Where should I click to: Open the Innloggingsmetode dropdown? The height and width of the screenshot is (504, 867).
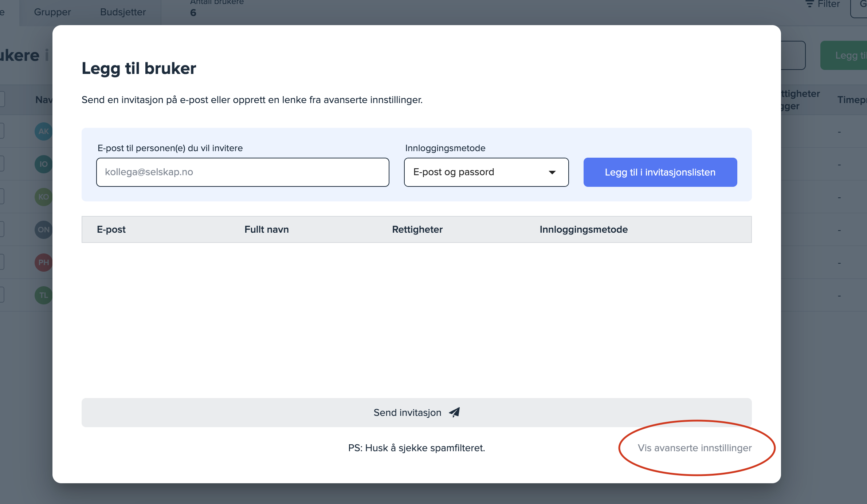click(486, 172)
